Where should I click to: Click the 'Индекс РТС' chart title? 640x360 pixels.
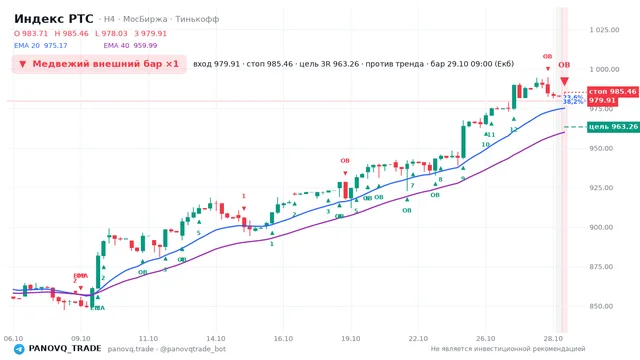pyautogui.click(x=54, y=19)
